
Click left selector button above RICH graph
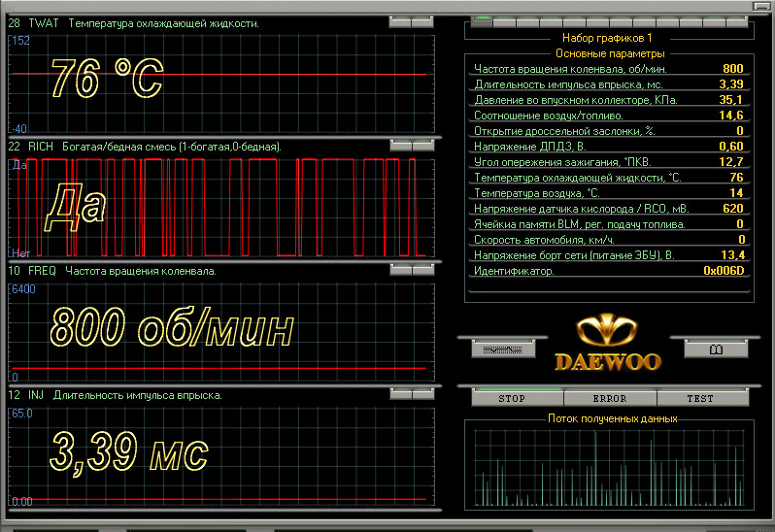401,146
